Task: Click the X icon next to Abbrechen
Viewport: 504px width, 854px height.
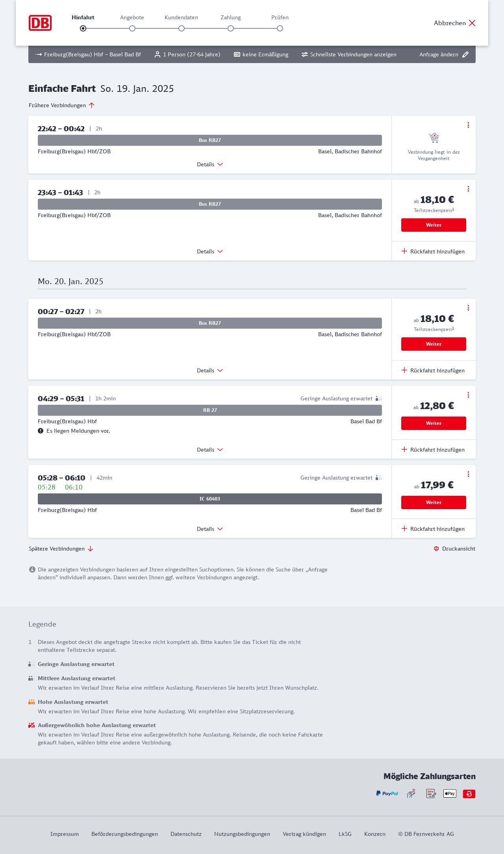Action: (472, 23)
